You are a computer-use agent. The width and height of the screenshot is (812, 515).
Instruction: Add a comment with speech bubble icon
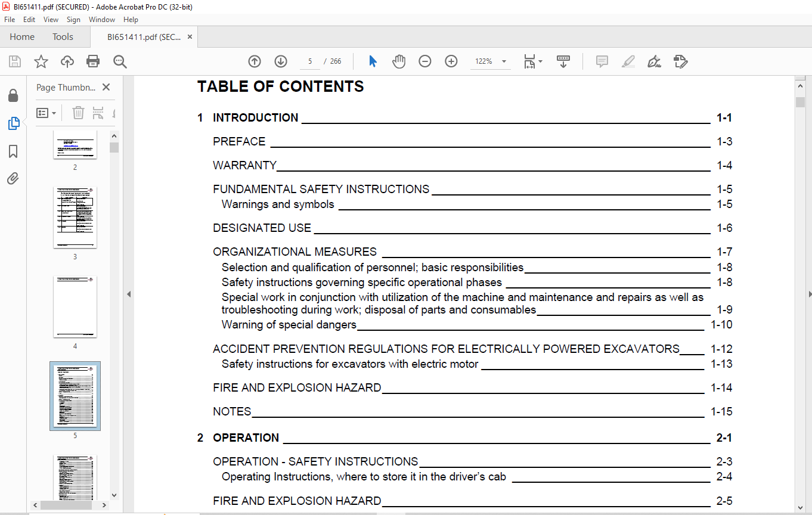click(602, 61)
